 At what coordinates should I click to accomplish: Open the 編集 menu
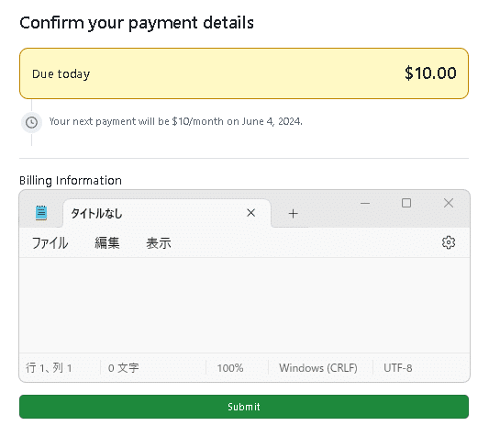click(107, 242)
